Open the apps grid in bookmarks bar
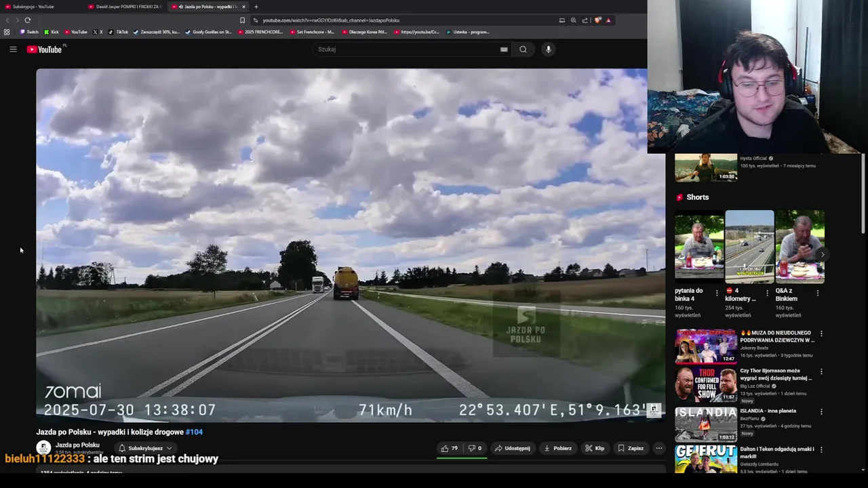Viewport: 868px width, 488px height. click(x=7, y=32)
